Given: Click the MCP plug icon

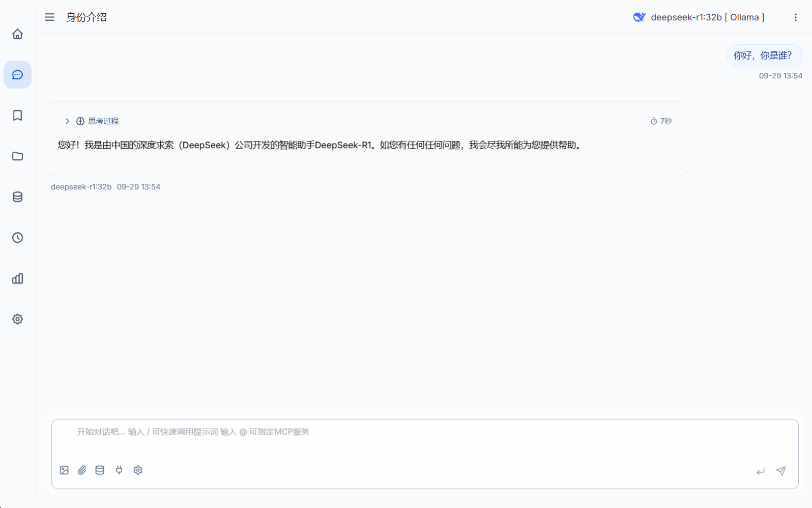Looking at the screenshot, I should pyautogui.click(x=119, y=470).
